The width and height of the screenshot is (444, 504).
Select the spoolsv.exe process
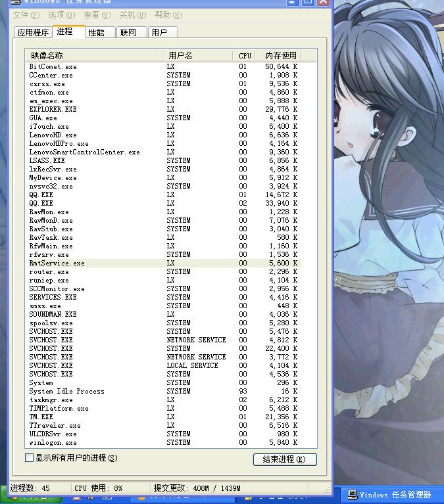163,323
